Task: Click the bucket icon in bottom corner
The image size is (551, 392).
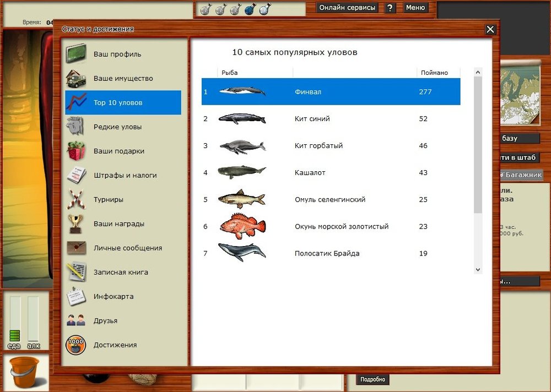Action: pos(24,372)
